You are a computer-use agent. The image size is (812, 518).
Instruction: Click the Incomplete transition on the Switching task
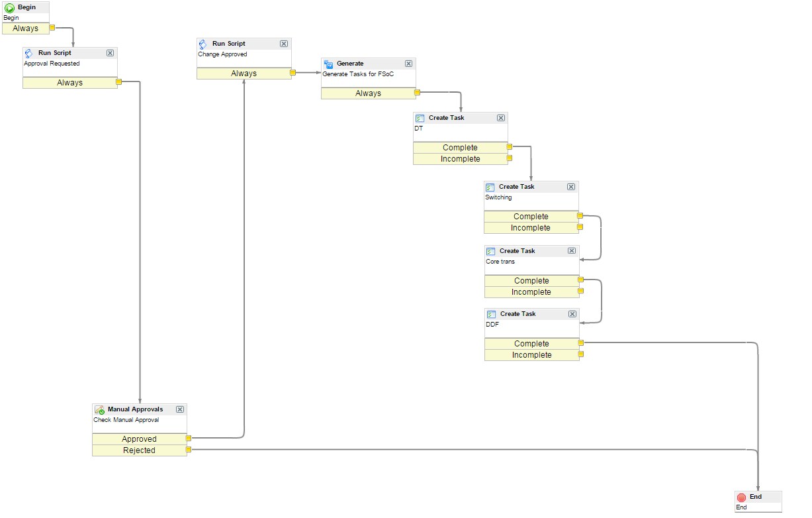tap(531, 227)
